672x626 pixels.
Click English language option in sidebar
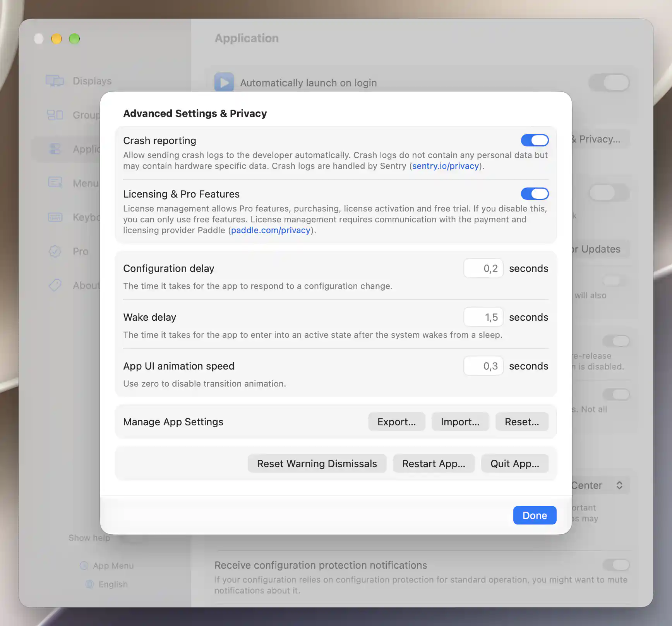point(107,584)
